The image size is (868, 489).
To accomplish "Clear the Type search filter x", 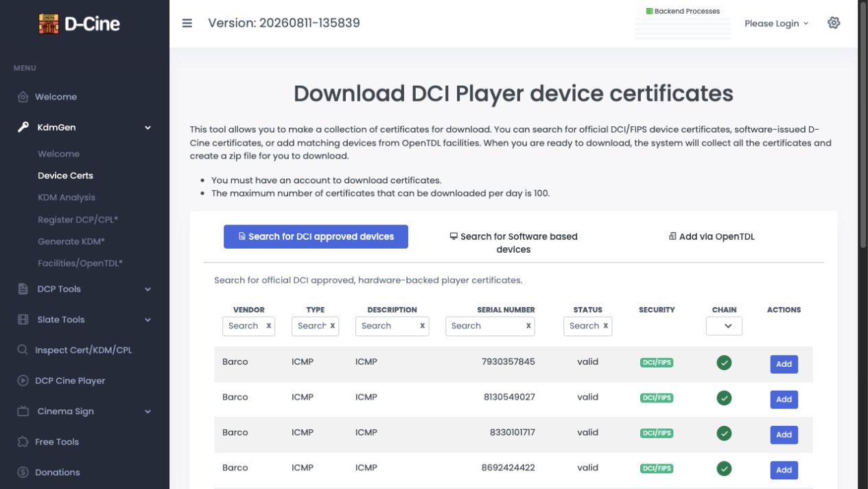I will click(332, 326).
